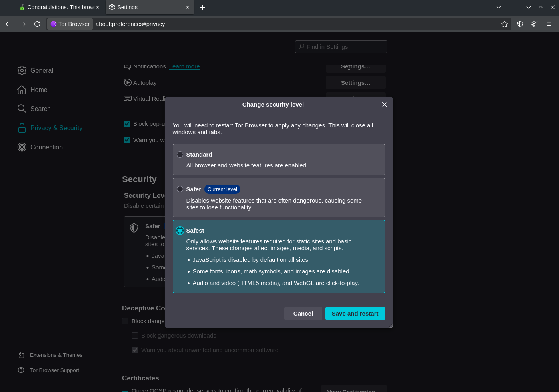Click the forward navigation arrow
Image resolution: width=559 pixels, height=392 pixels.
click(23, 24)
